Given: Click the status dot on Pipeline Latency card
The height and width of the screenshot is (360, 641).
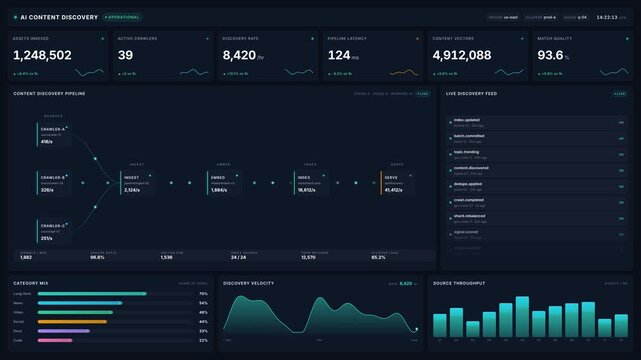Looking at the screenshot, I should [417, 39].
